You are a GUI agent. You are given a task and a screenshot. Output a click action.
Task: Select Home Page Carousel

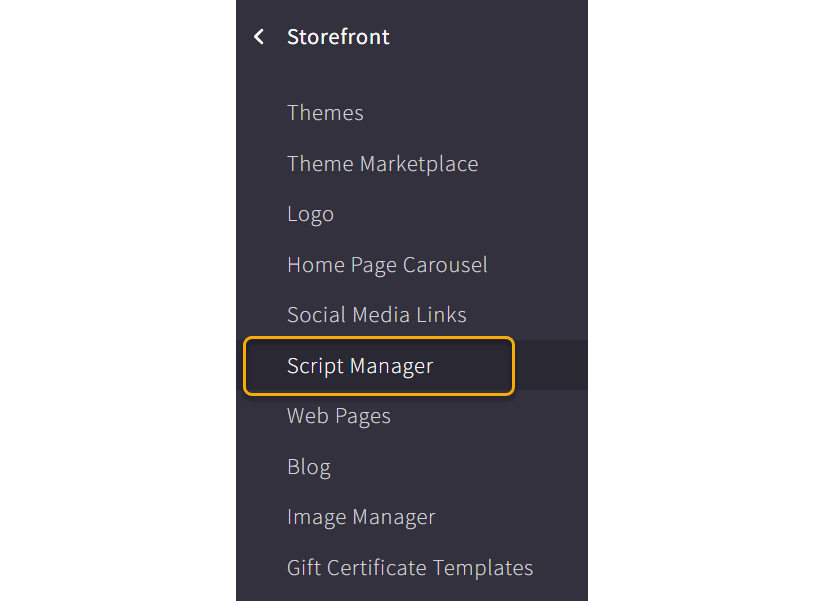point(387,265)
